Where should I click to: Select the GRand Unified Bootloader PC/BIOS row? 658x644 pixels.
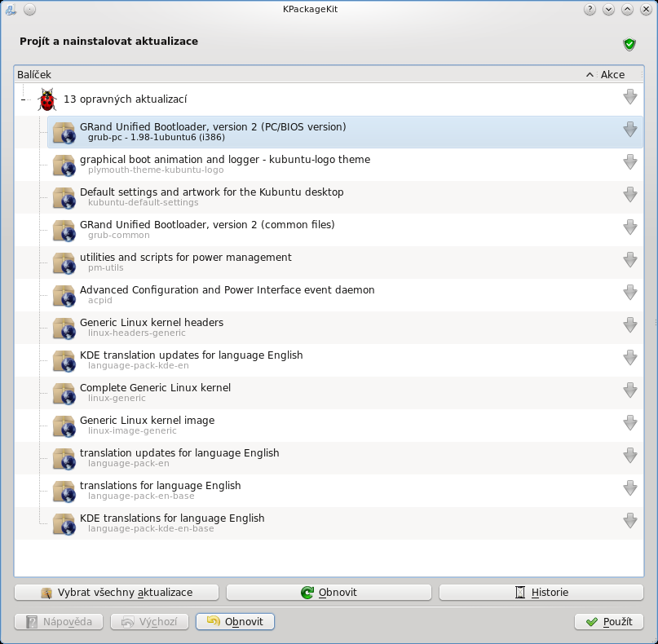pyautogui.click(x=345, y=132)
